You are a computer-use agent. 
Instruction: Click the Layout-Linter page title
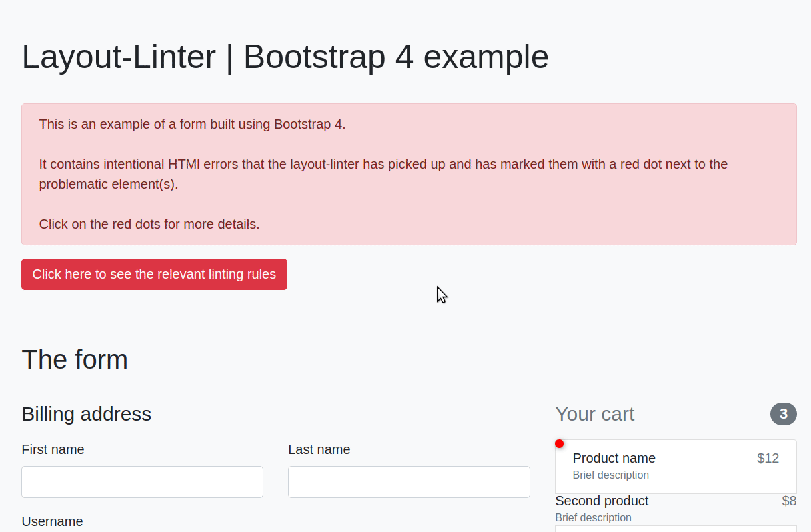click(x=285, y=57)
